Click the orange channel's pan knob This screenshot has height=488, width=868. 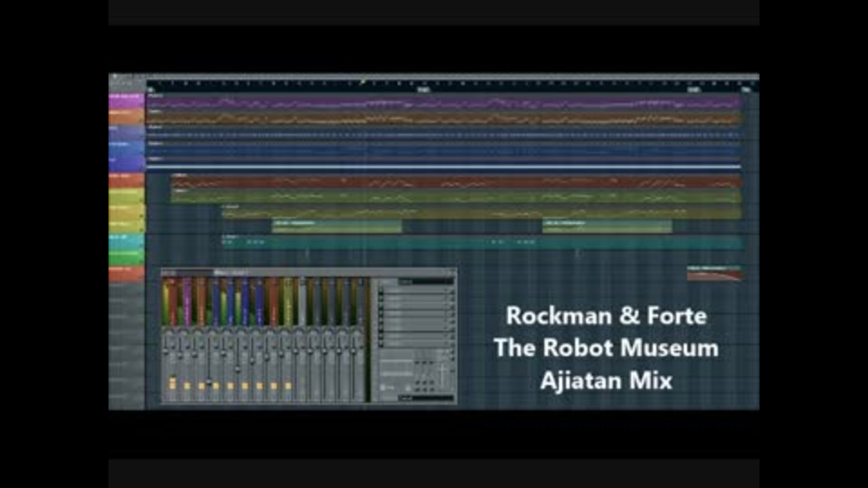[199, 333]
